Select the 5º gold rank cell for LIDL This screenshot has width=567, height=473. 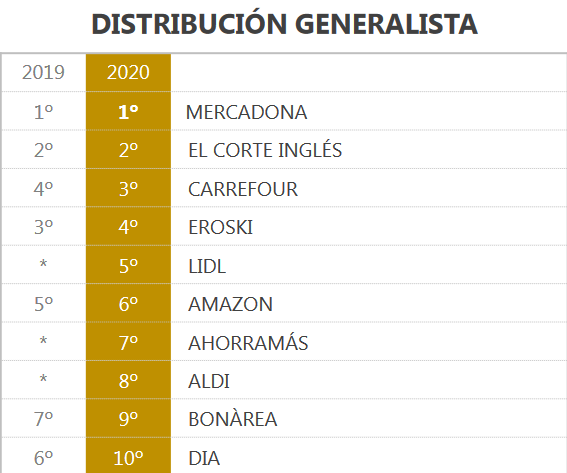(128, 266)
